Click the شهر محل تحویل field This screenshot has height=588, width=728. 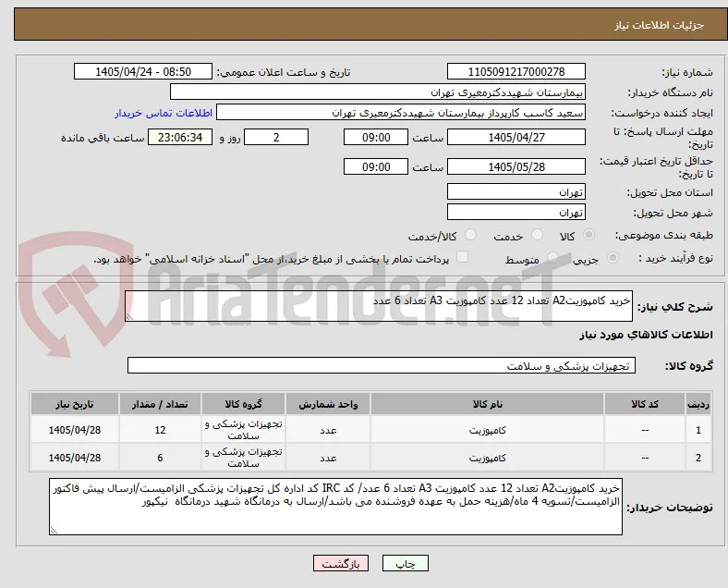[516, 212]
